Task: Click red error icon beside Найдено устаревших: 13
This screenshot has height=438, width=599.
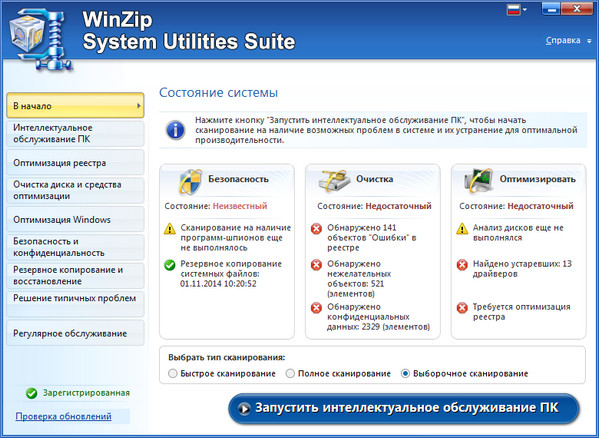Action: click(x=462, y=265)
